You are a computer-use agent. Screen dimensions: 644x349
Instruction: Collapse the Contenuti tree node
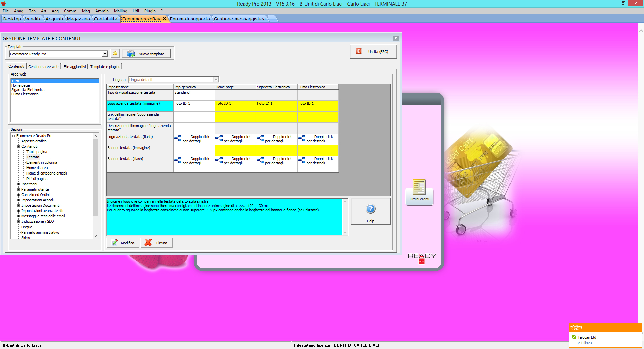coord(19,146)
